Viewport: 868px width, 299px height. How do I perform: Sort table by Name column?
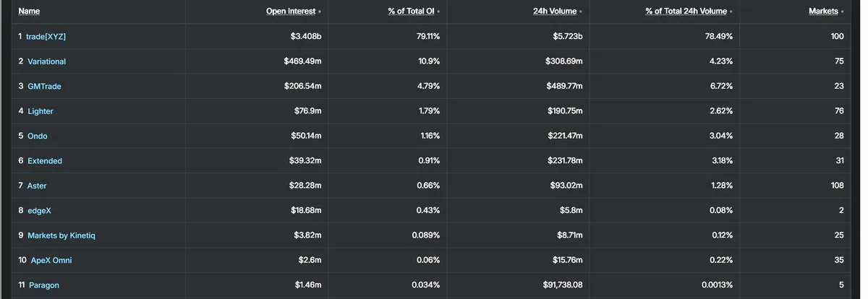tap(29, 12)
